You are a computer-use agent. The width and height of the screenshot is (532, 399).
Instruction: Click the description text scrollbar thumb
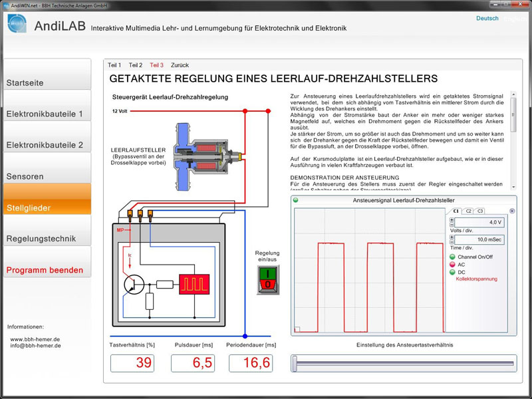[513, 114]
